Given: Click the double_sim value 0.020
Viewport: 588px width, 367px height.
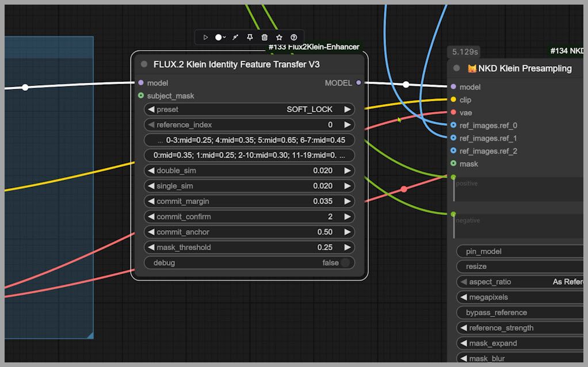Looking at the screenshot, I should [x=323, y=171].
